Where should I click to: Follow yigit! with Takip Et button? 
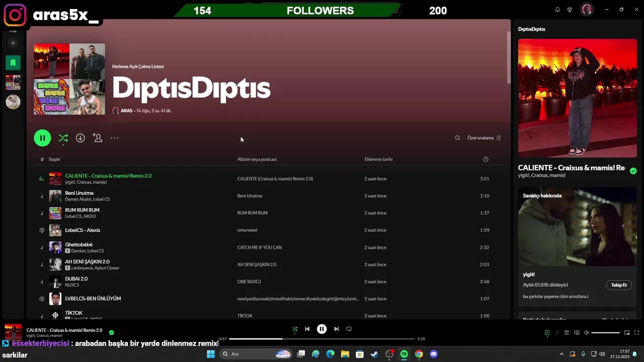619,285
